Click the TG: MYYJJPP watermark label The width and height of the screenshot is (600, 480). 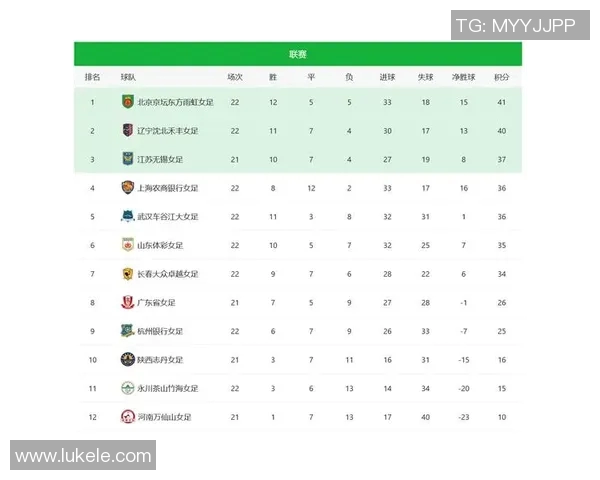515,25
